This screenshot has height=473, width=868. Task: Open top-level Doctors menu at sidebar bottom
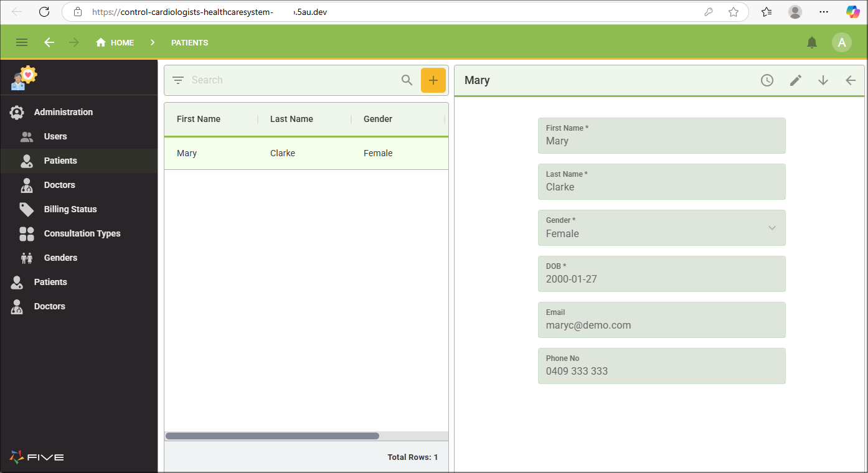pyautogui.click(x=78, y=306)
